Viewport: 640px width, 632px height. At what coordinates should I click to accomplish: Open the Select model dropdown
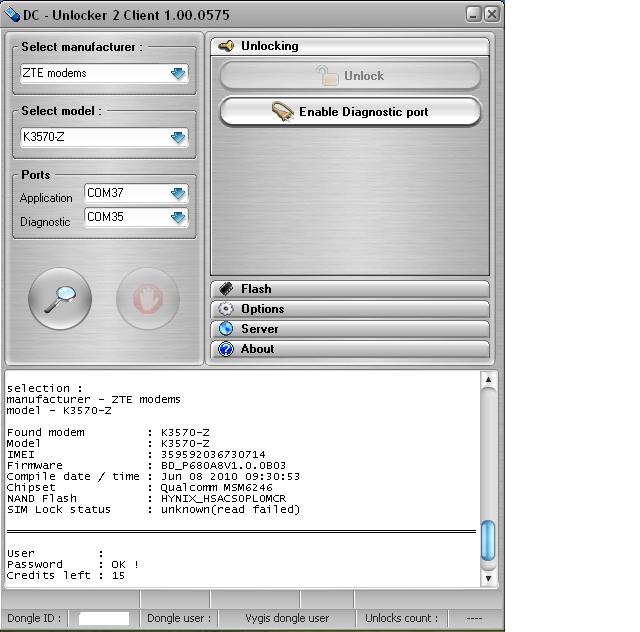coord(178,137)
